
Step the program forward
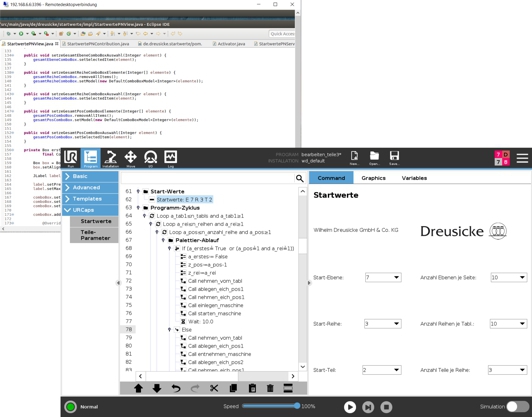368,407
